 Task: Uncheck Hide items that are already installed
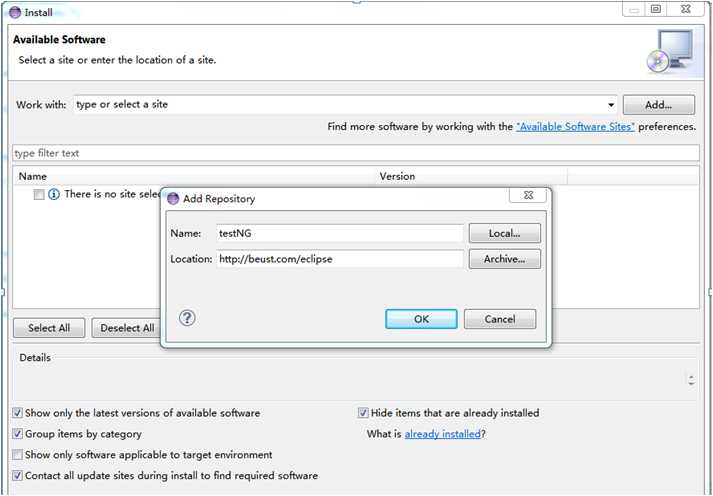point(363,413)
